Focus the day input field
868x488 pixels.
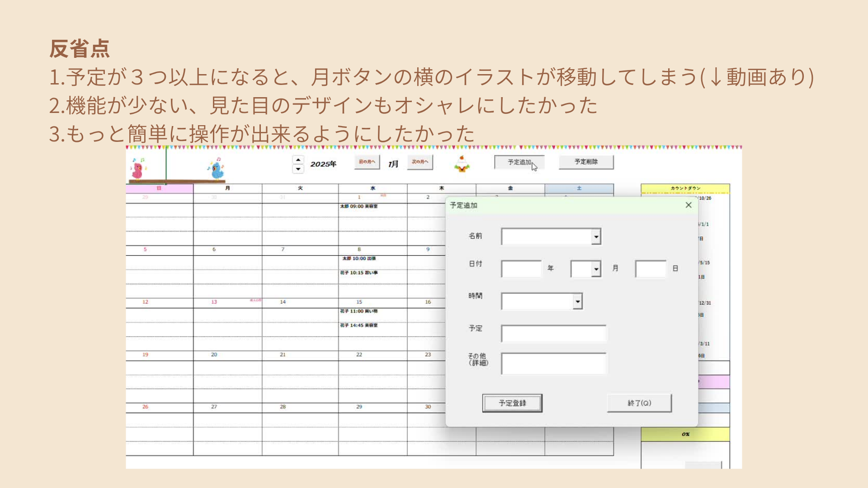pyautogui.click(x=650, y=269)
